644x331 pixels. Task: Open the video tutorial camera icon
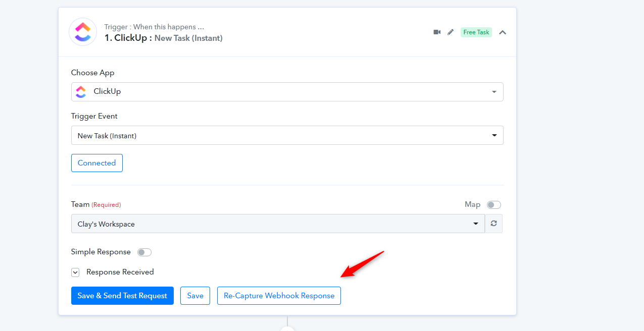tap(437, 32)
